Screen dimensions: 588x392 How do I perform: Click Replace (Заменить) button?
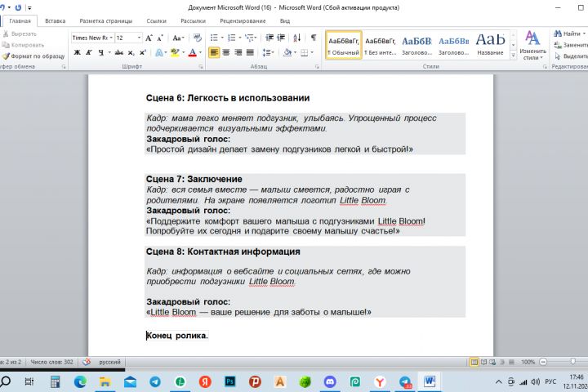(x=571, y=45)
